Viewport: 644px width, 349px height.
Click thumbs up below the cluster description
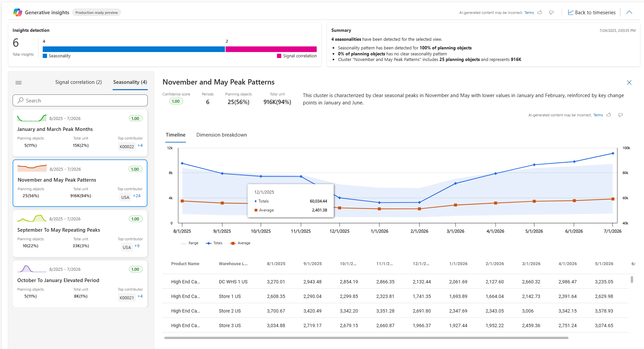coord(609,115)
